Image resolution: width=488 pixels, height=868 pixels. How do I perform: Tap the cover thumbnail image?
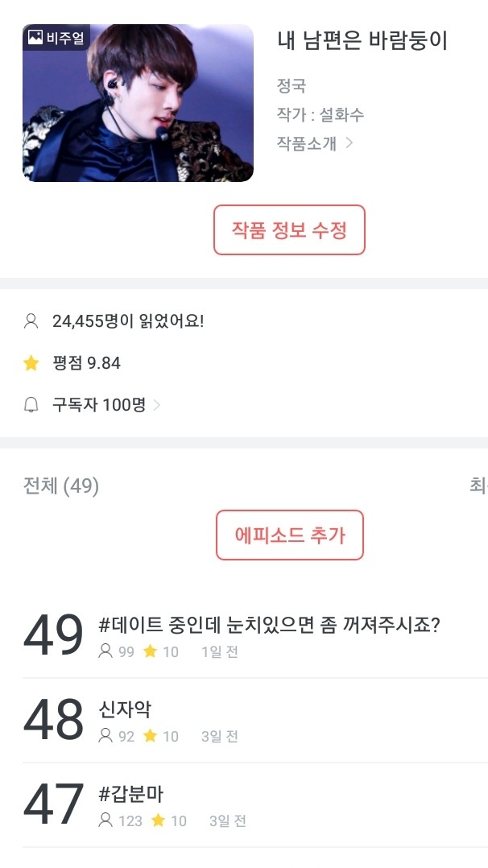pos(138,103)
